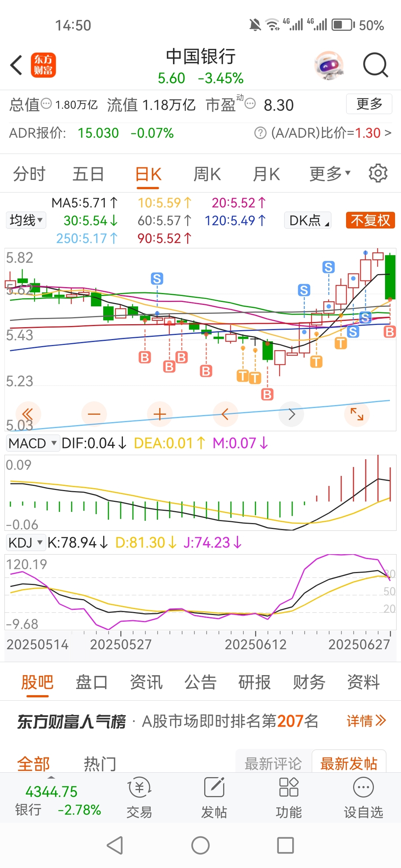Tap B marker at chart right edge
The height and width of the screenshot is (868, 401).
(x=389, y=331)
